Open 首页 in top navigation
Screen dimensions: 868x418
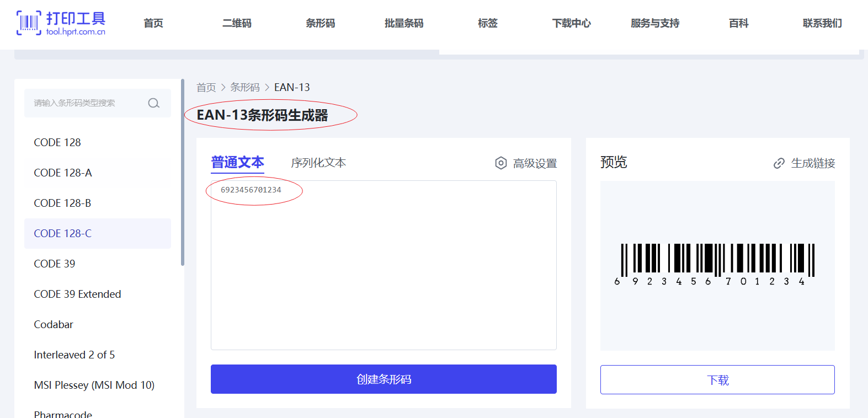click(153, 23)
